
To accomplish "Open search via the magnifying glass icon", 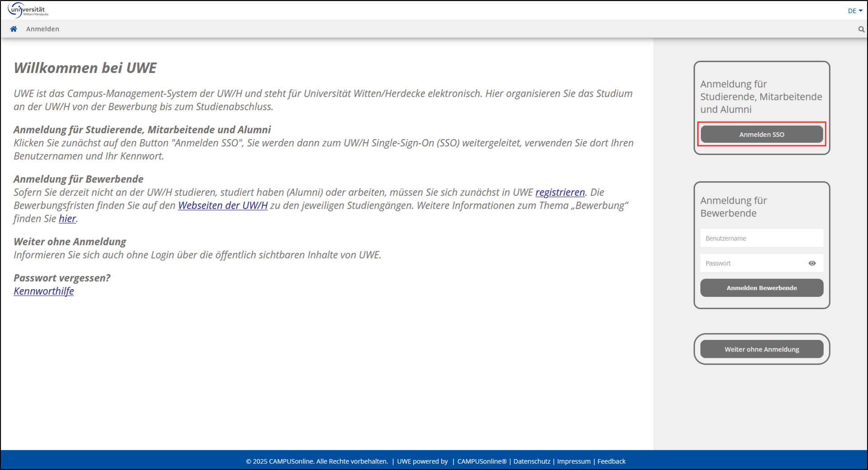I will (861, 29).
